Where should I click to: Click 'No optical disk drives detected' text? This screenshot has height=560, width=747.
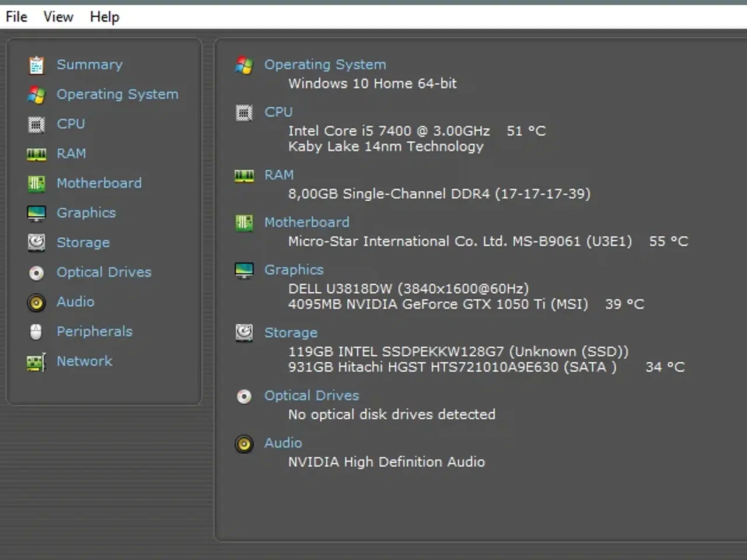point(392,414)
